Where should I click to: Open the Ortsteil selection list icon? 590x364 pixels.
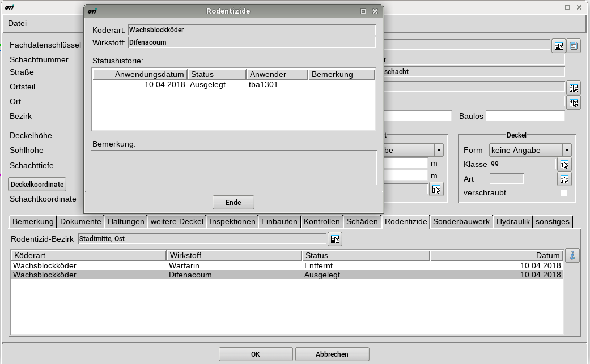[574, 88]
